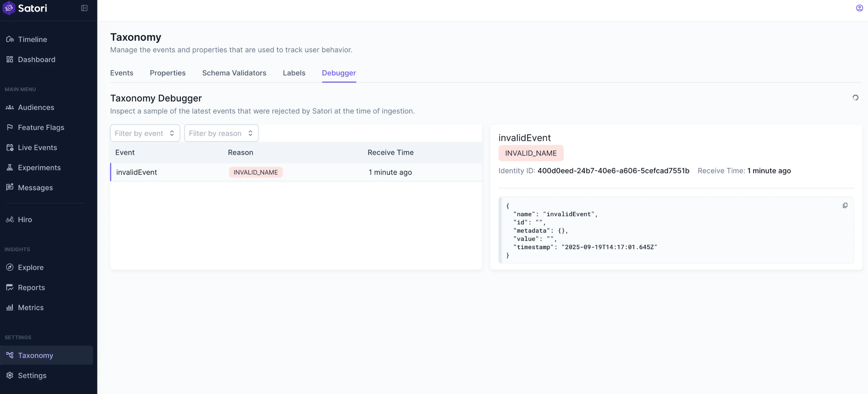
Task: Collapse the left sidebar
Action: pyautogui.click(x=84, y=8)
